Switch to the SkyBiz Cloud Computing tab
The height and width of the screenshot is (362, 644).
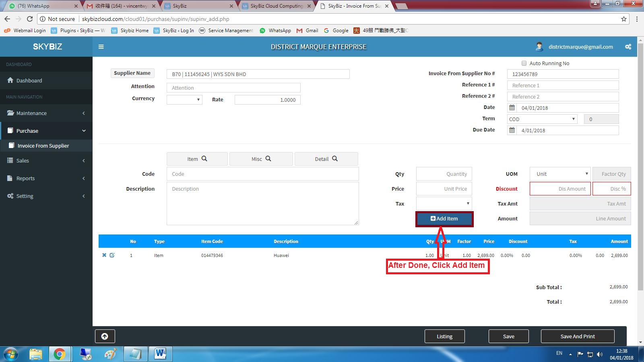(277, 6)
